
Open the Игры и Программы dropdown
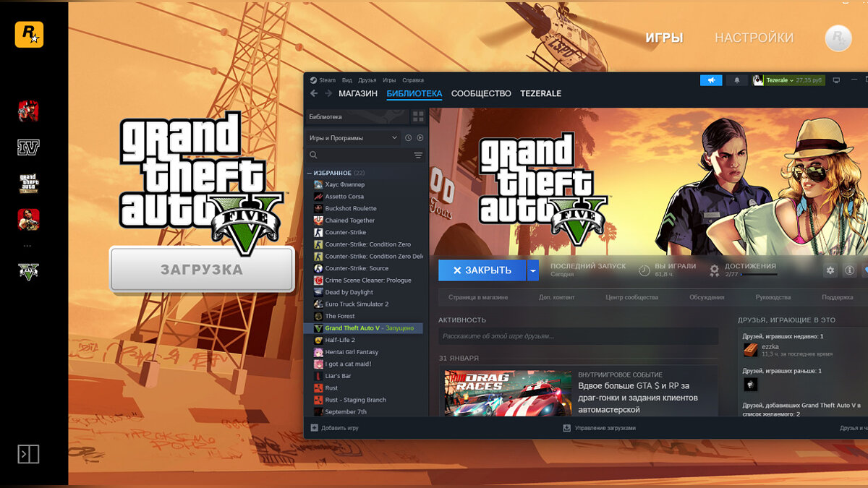(353, 138)
